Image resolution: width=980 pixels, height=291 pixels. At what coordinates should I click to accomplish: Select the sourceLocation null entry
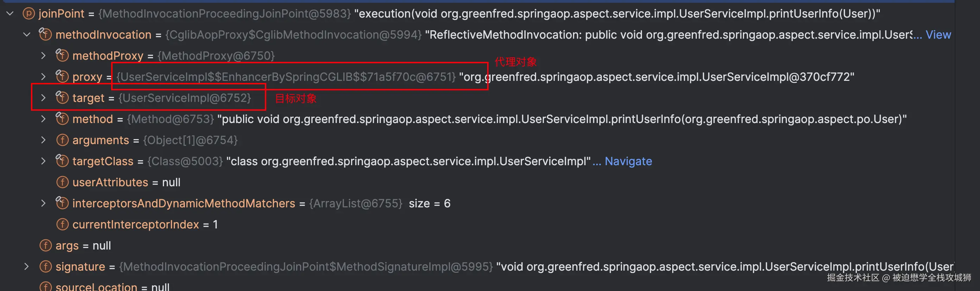(x=96, y=287)
